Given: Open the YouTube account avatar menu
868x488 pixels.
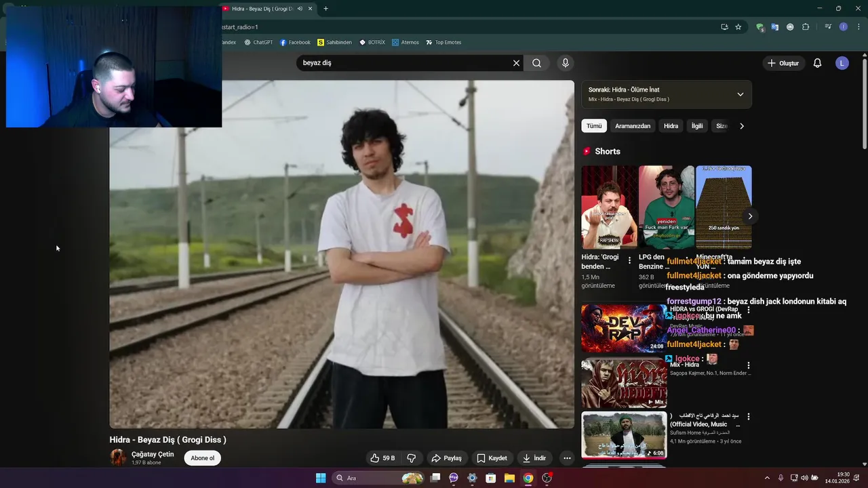Looking at the screenshot, I should (842, 63).
